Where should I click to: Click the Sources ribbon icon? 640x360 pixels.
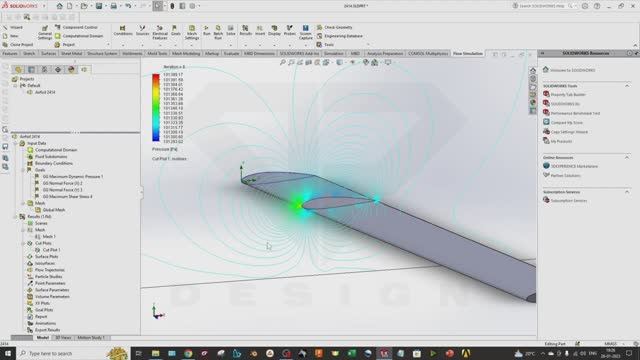point(142,31)
